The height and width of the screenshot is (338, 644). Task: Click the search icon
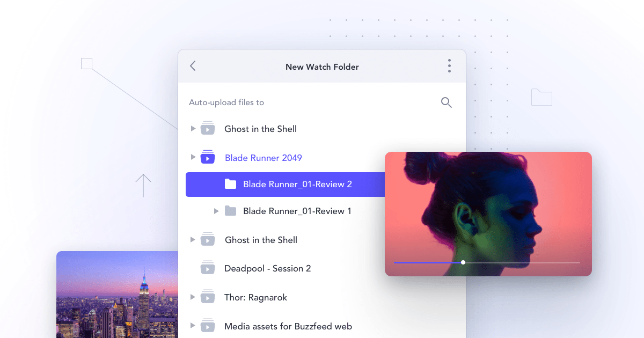click(x=446, y=102)
